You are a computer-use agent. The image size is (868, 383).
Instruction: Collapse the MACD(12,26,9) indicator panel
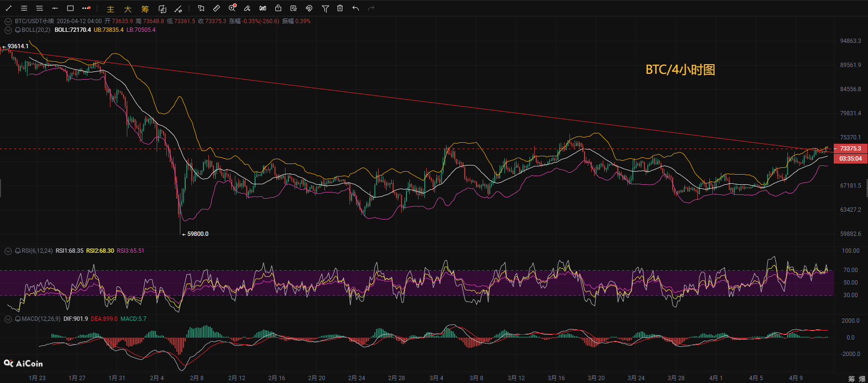(8, 319)
